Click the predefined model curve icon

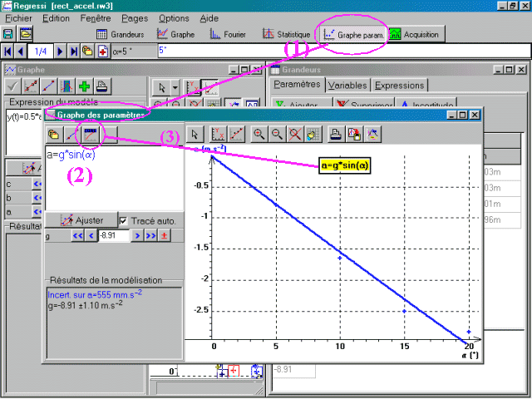point(87,133)
